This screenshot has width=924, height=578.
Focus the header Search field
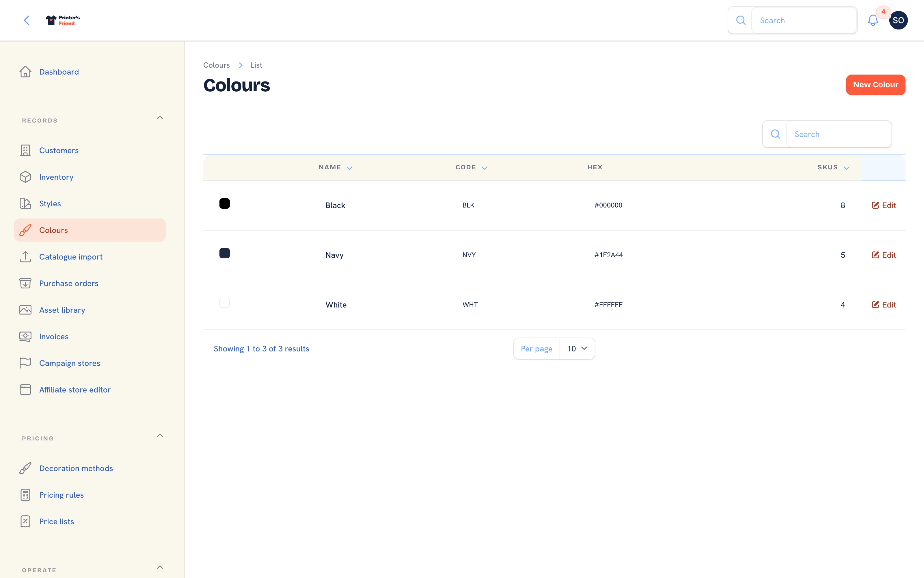[804, 20]
